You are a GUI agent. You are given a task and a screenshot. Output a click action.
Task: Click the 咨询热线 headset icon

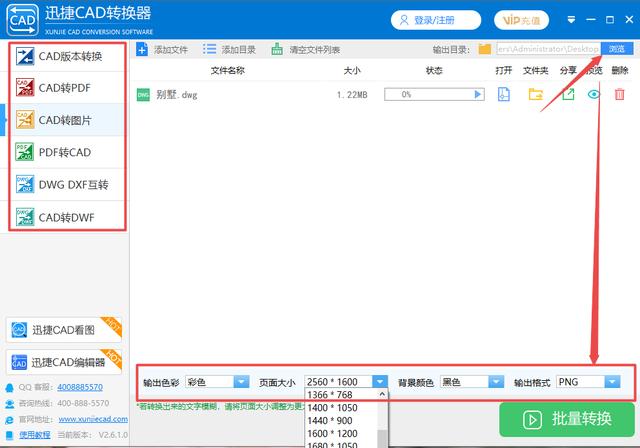[x=9, y=404]
